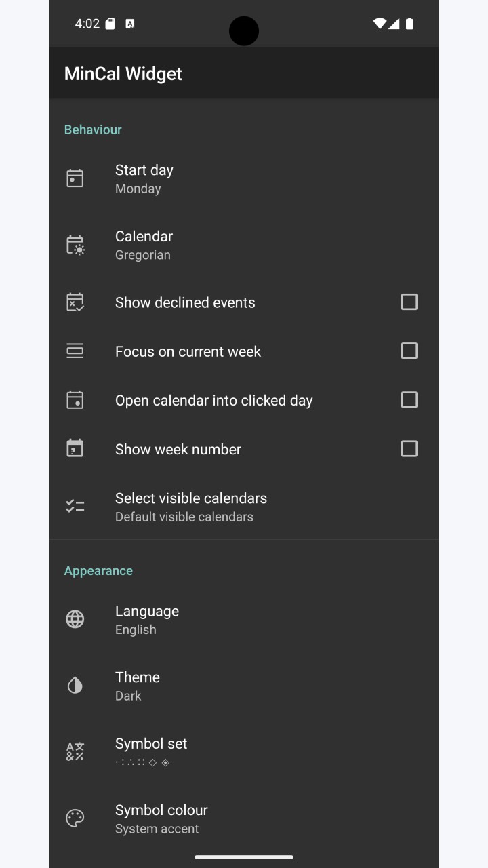This screenshot has width=488, height=868.
Task: Open Symbol colour System accent setting
Action: pyautogui.click(x=244, y=818)
